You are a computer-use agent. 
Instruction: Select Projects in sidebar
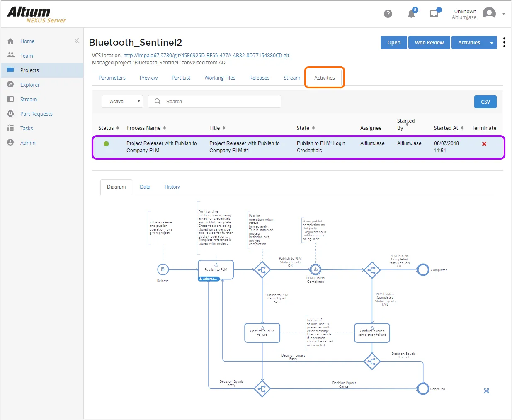pyautogui.click(x=29, y=70)
